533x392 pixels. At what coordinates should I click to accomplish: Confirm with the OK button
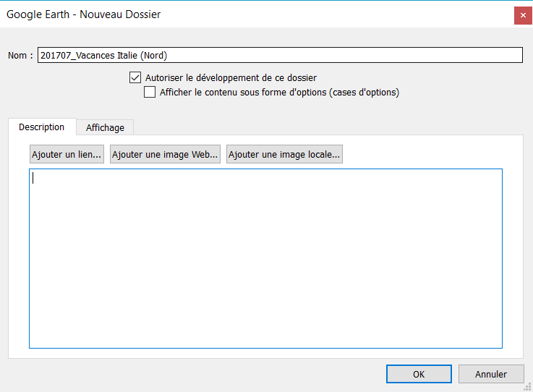(419, 374)
